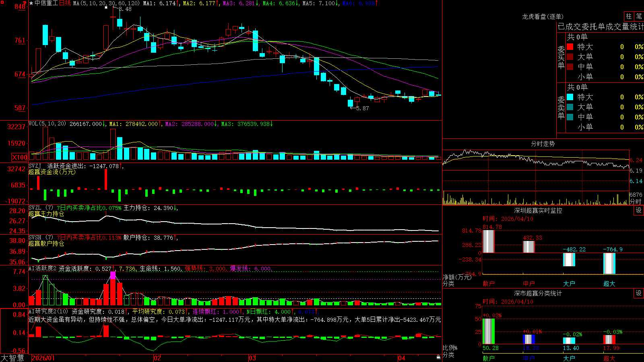Click teal 大单 swatch in 委卖单 section
Viewport: 644px width, 362px height.
pos(570,107)
